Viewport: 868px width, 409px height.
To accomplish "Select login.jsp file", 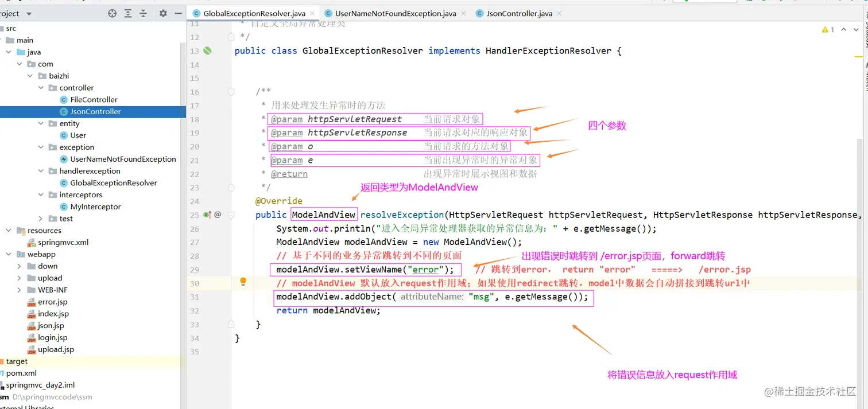I will pyautogui.click(x=52, y=337).
